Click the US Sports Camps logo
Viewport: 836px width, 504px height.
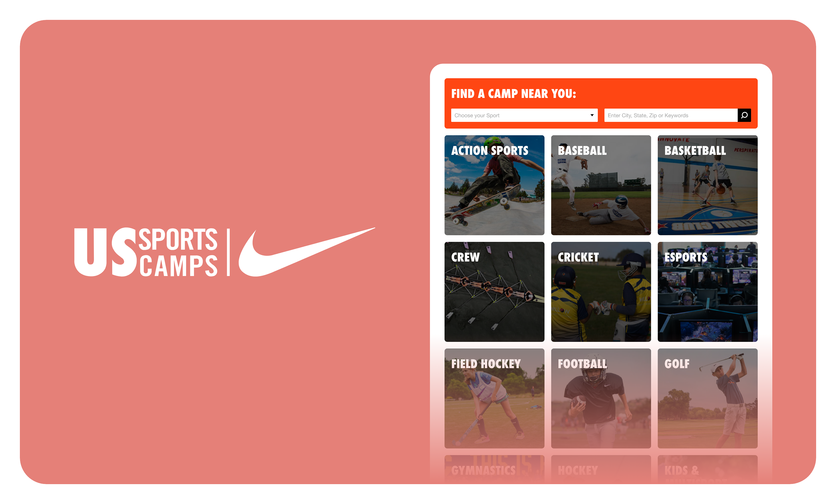pos(146,252)
